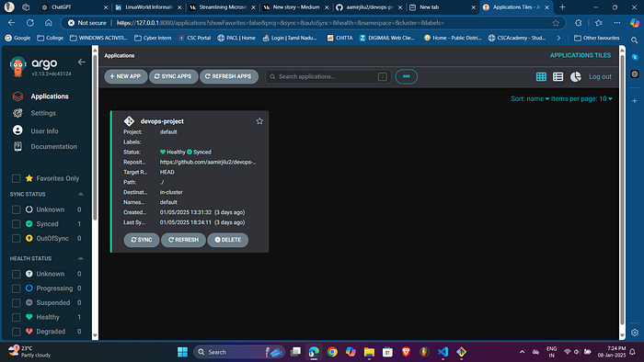
Task: Collapse the SYNC STATUS filter section
Action: click(81, 194)
